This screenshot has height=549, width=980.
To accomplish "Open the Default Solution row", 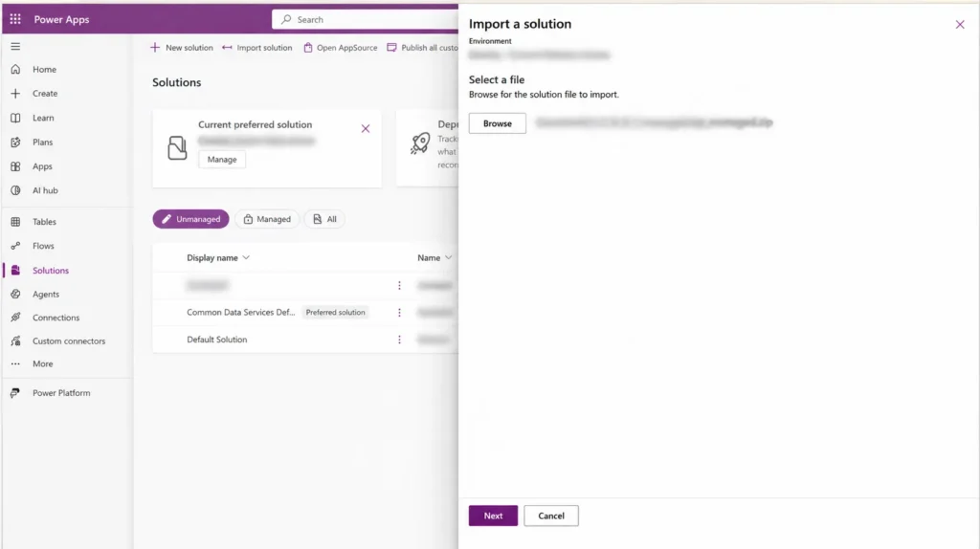I will 217,340.
